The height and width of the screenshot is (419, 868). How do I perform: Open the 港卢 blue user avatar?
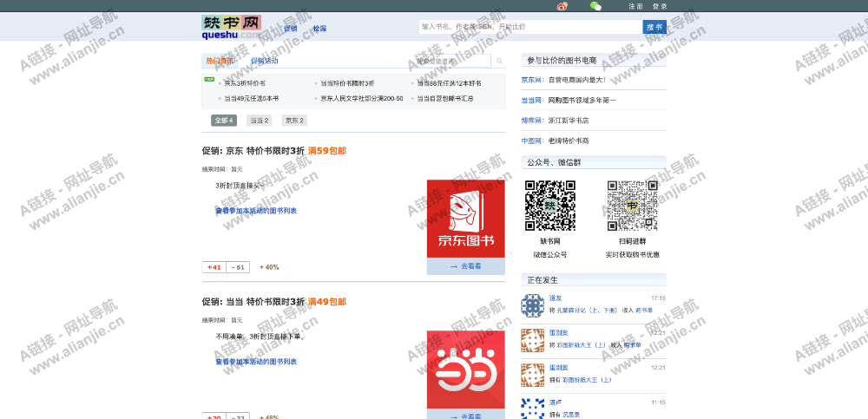pyautogui.click(x=533, y=409)
